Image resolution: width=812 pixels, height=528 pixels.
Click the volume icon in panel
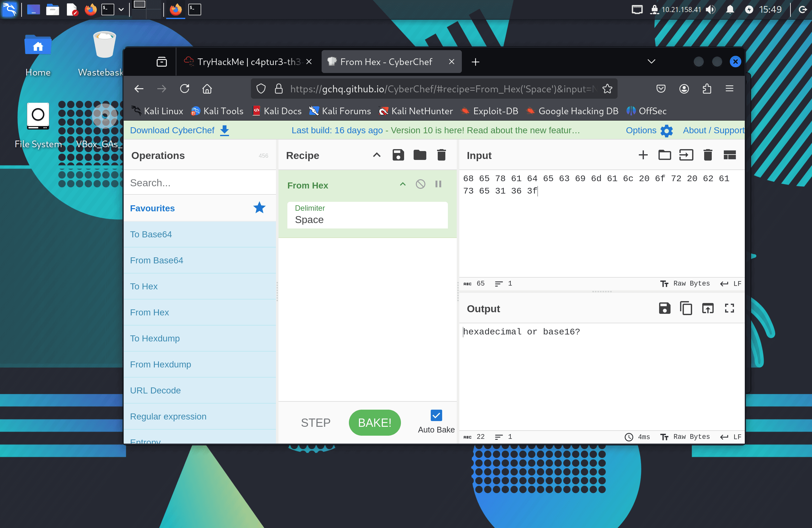pyautogui.click(x=711, y=9)
